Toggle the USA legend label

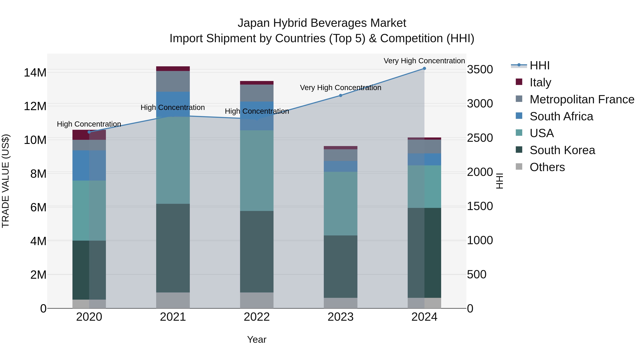pos(542,133)
